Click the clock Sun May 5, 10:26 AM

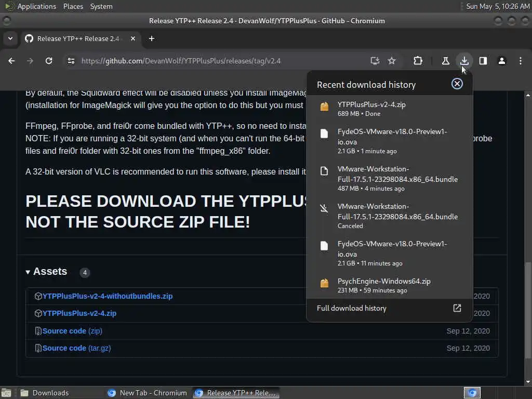pyautogui.click(x=498, y=6)
